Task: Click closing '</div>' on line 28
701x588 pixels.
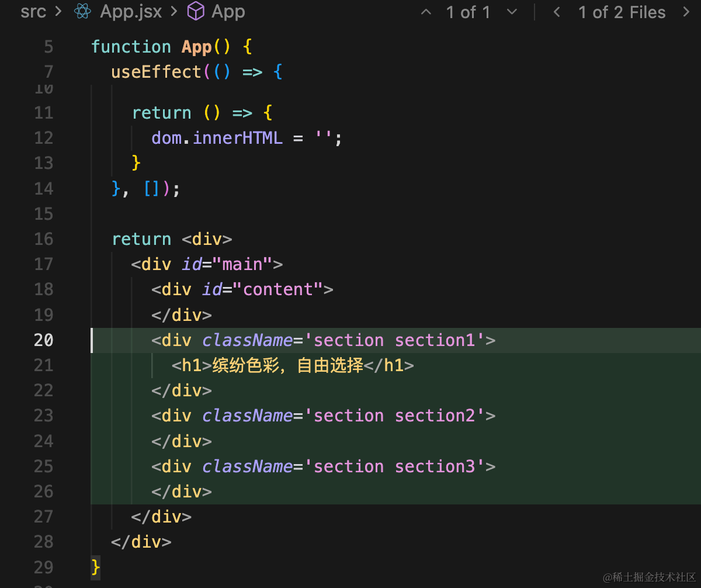Action: pos(141,542)
